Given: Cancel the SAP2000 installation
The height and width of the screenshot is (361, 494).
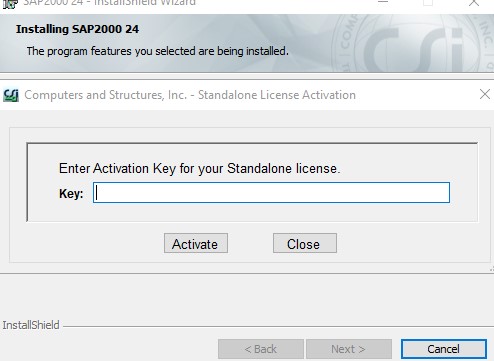Looking at the screenshot, I should click(444, 349).
